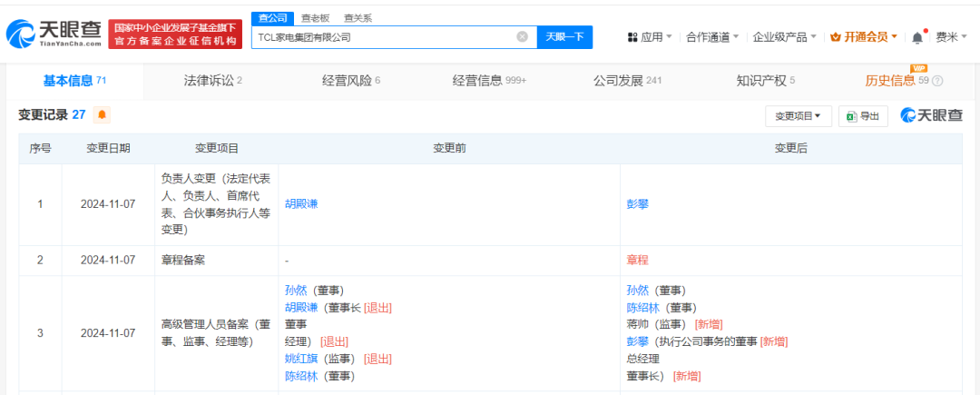Click the 变更前 column header
The image size is (980, 395).
[x=449, y=148]
